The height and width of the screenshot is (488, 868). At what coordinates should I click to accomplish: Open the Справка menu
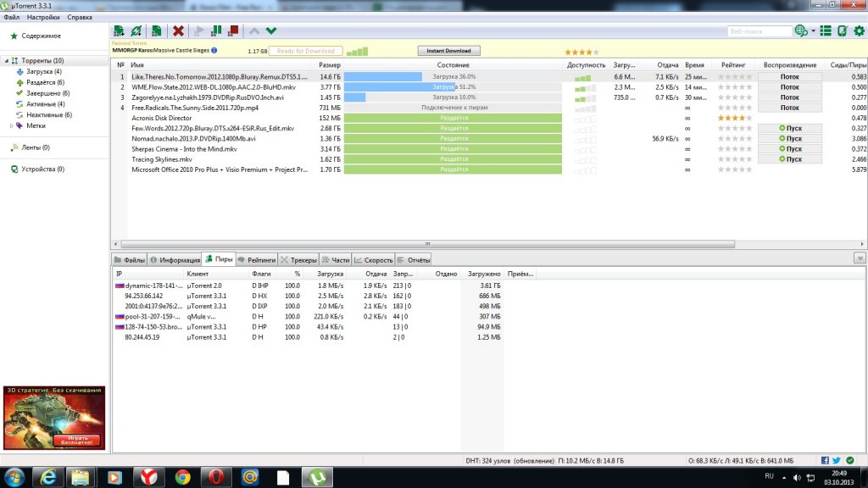[80, 17]
